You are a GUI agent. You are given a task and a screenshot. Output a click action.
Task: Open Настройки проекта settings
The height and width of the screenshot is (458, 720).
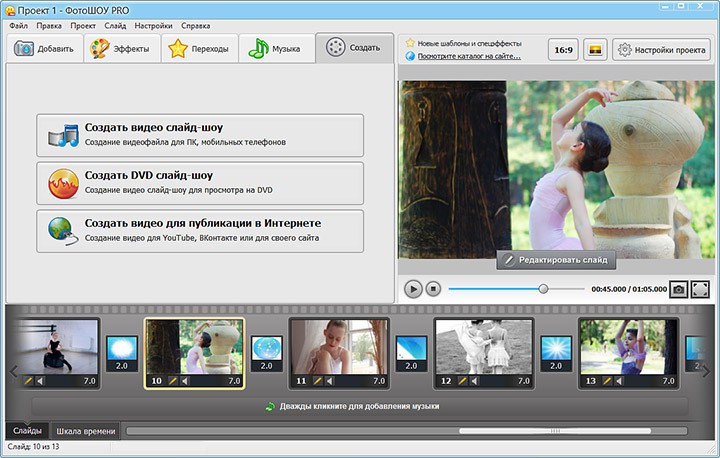coord(661,49)
